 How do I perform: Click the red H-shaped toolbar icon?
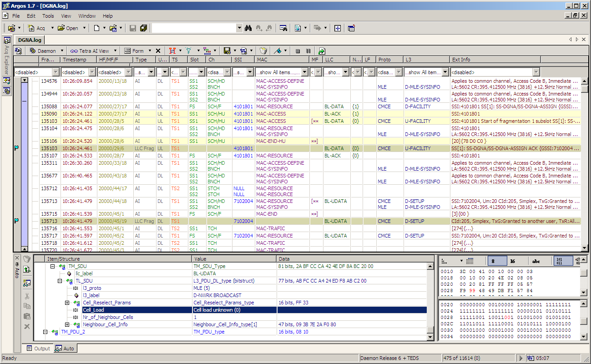point(172,51)
